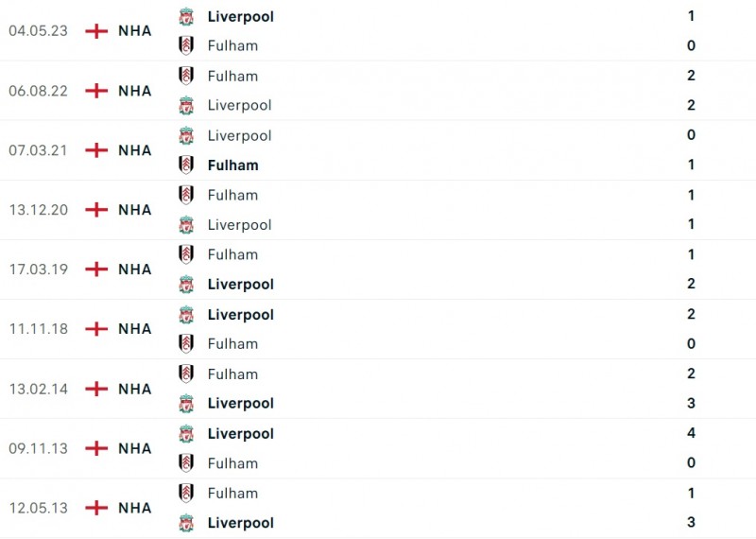The width and height of the screenshot is (756, 539).
Task: Select the 13.02.14 match date
Action: (x=38, y=389)
